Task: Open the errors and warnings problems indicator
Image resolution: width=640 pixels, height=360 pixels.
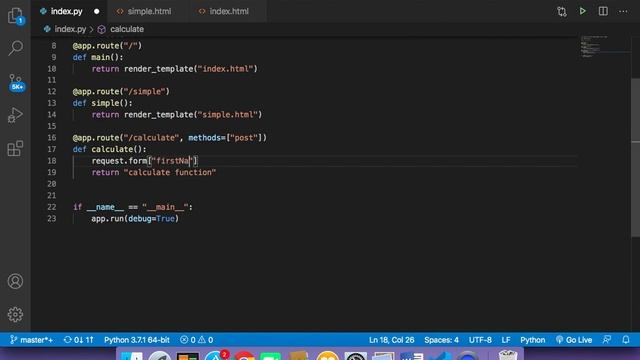Action: 197,340
